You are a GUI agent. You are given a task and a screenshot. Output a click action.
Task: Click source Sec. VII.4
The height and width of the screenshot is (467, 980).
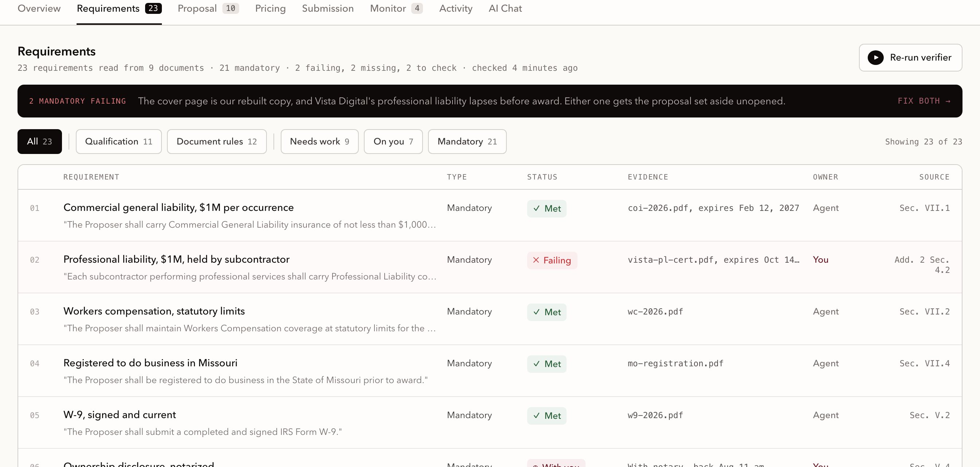pos(925,363)
